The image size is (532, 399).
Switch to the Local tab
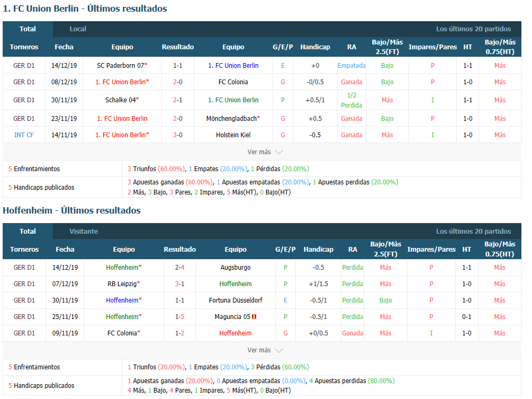coord(78,29)
